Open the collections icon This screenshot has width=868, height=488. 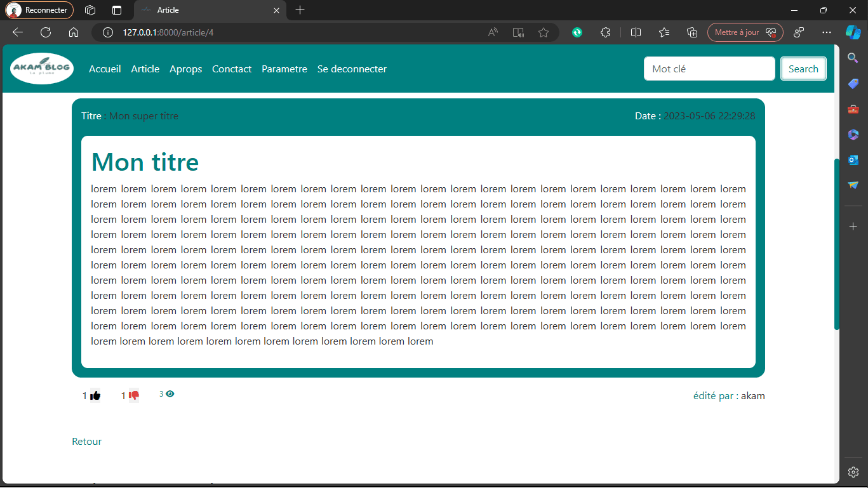693,32
